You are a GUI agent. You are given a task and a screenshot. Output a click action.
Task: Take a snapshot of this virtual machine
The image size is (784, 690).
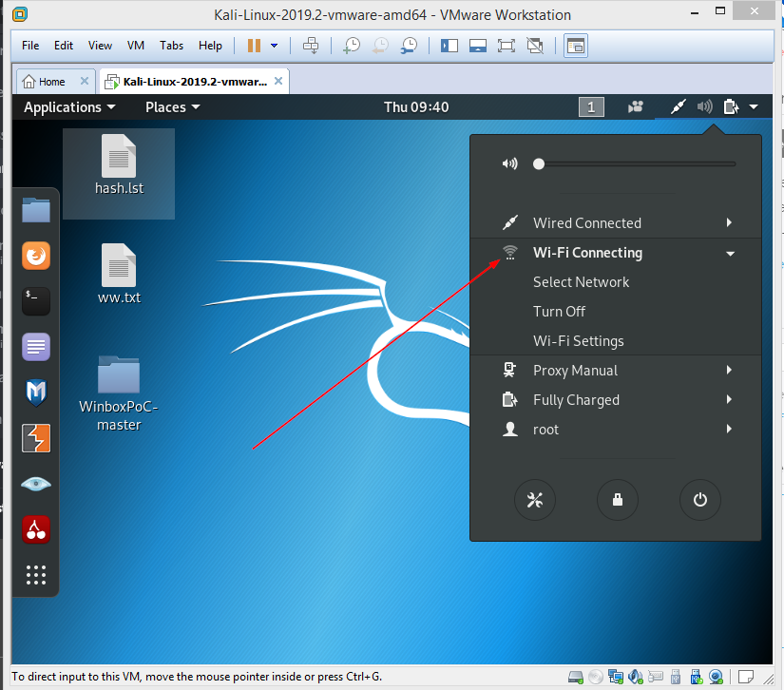352,46
